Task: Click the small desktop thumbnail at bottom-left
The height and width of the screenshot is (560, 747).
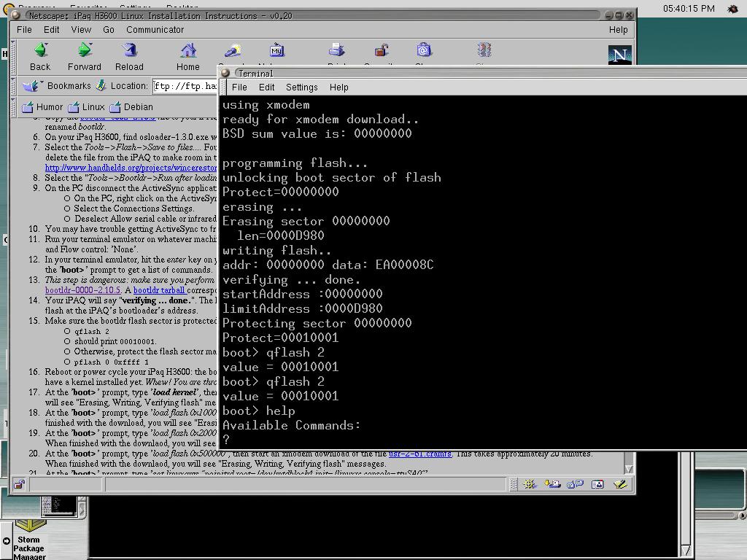Action: tap(58, 506)
